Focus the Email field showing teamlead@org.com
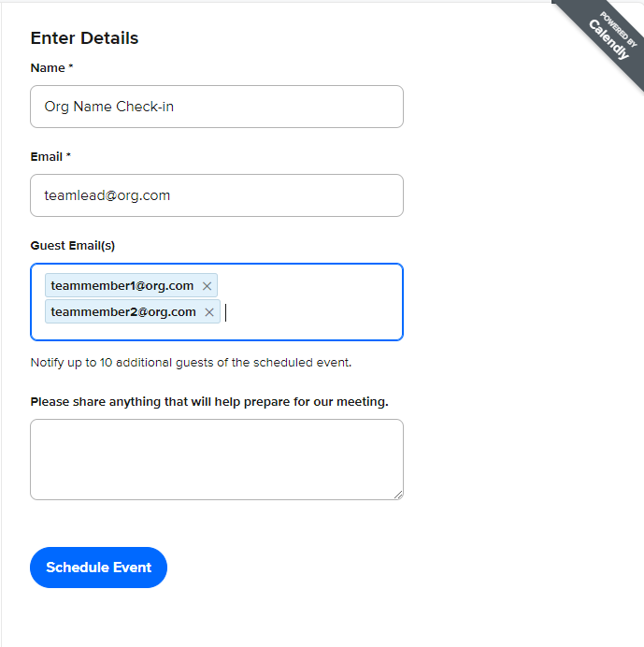This screenshot has width=644, height=647. pos(217,195)
